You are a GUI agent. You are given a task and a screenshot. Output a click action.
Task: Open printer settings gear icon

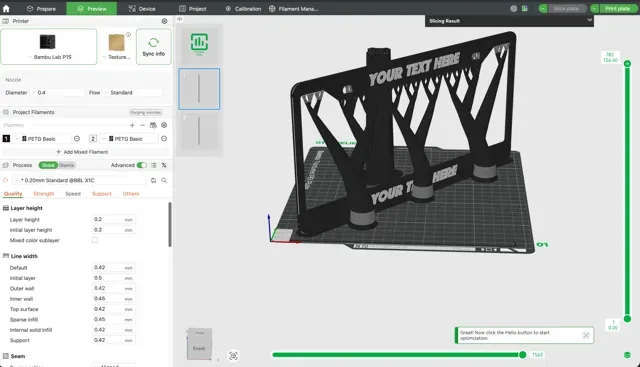coord(164,21)
